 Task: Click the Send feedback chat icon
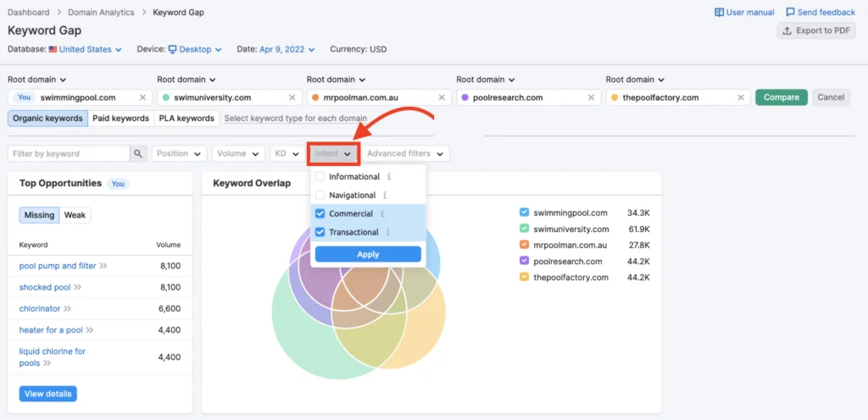[791, 12]
